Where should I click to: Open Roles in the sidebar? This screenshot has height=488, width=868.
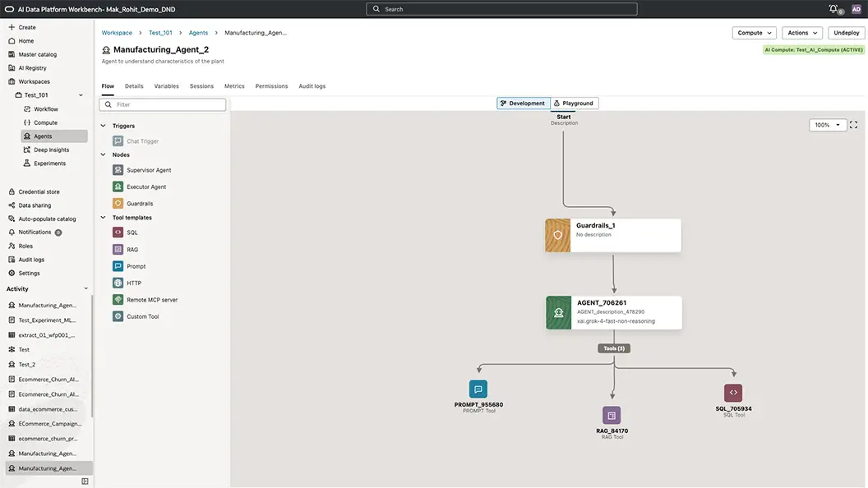pos(25,246)
